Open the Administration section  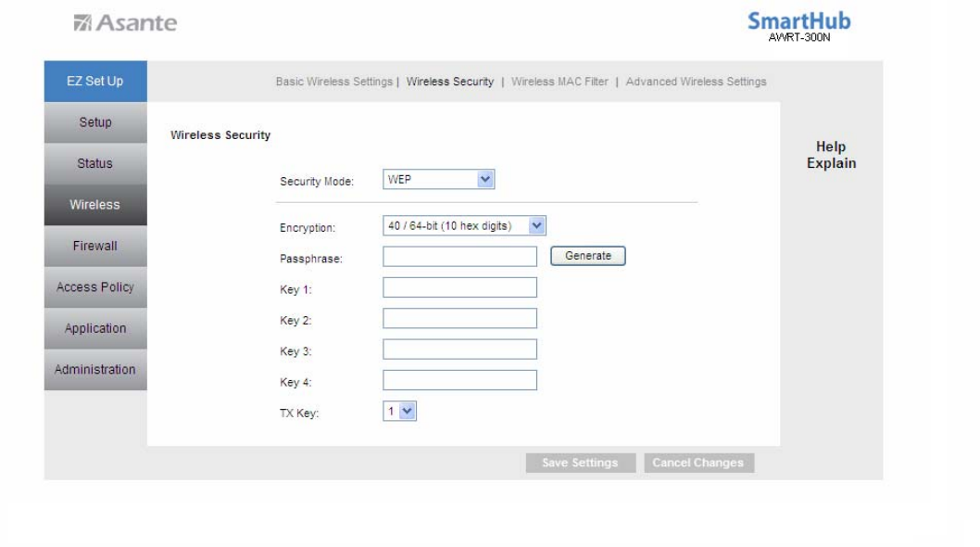pyautogui.click(x=95, y=370)
